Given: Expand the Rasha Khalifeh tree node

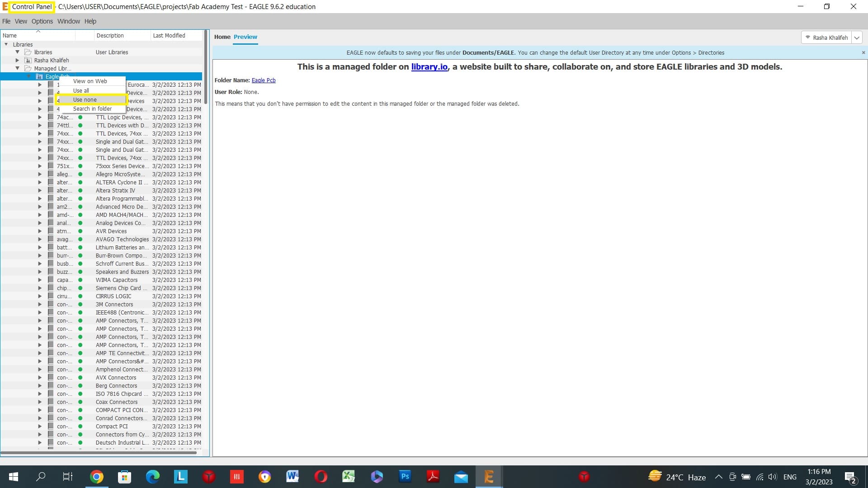Looking at the screenshot, I should [17, 61].
